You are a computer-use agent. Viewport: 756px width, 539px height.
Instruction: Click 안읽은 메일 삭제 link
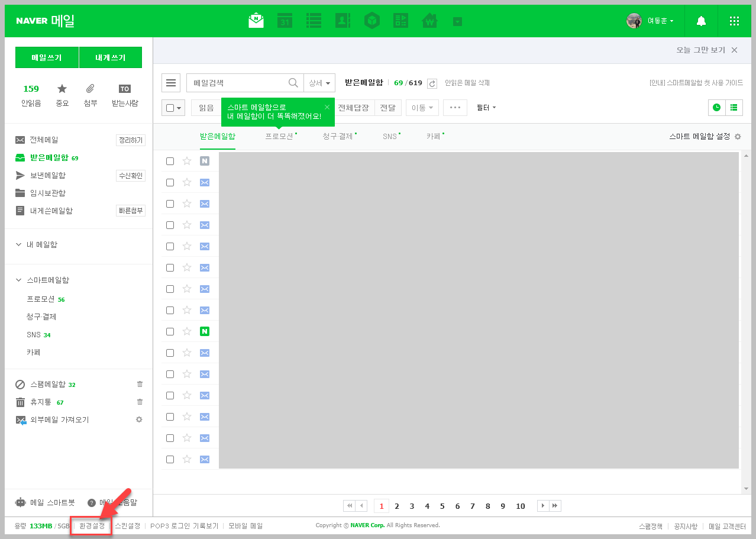(467, 83)
